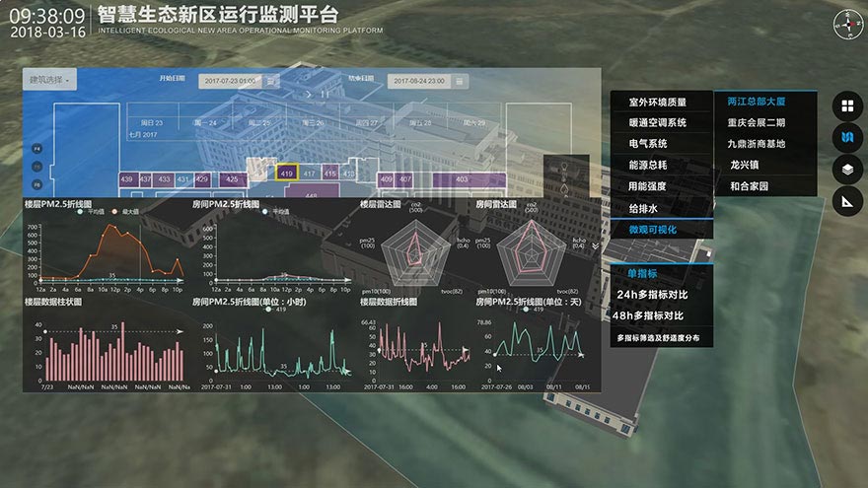Pause the timeline playback

click(x=325, y=95)
